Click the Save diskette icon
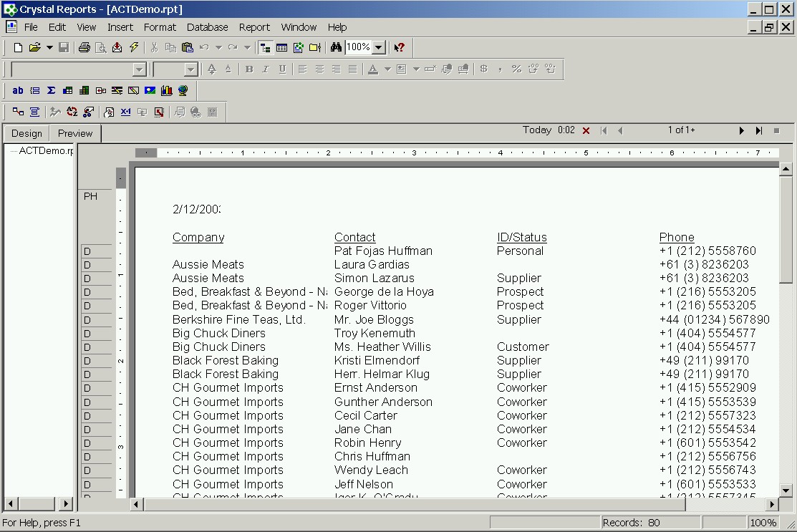The image size is (797, 532). coord(64,48)
